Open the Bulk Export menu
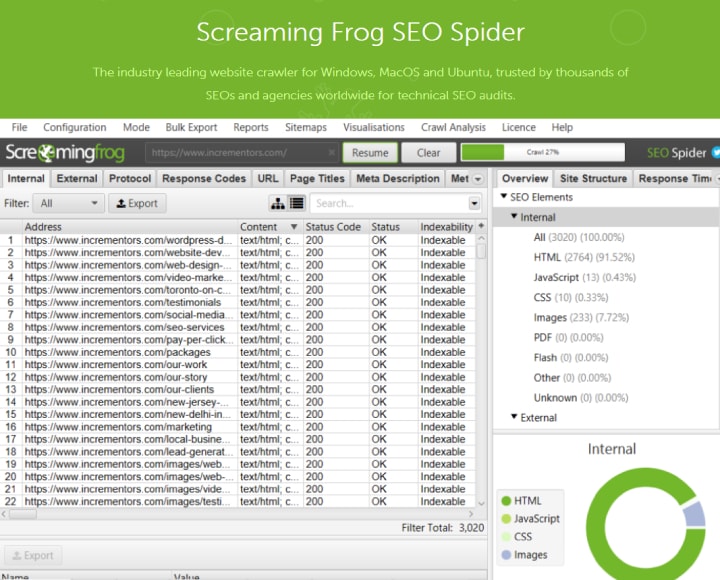This screenshot has height=580, width=720. [x=191, y=127]
